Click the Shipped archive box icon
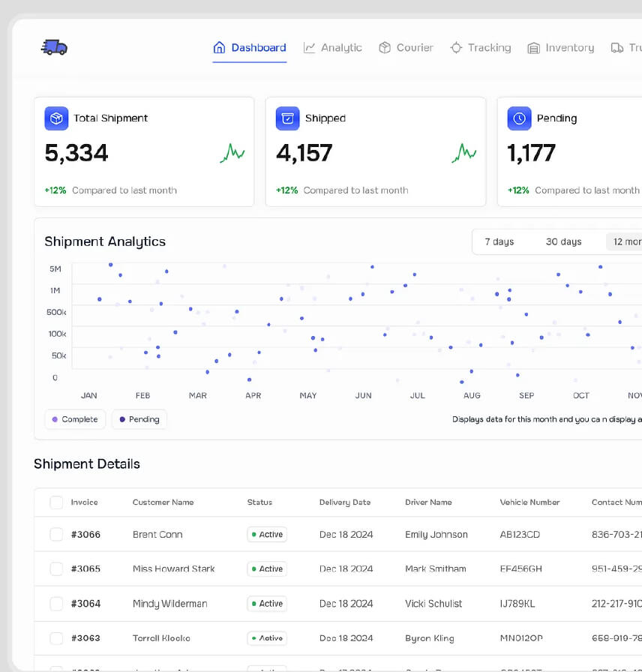The image size is (642, 672). 287,118
